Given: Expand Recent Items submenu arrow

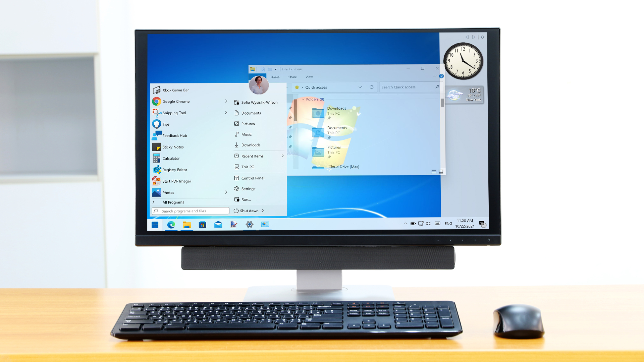Looking at the screenshot, I should (283, 156).
